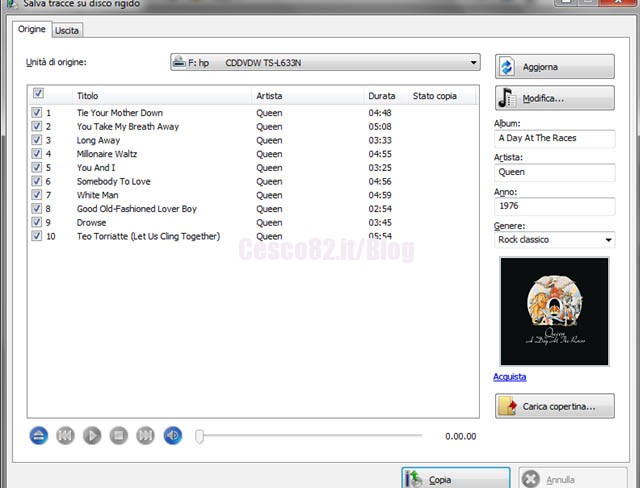Uncheck track 7 White Man

[x=36, y=195]
